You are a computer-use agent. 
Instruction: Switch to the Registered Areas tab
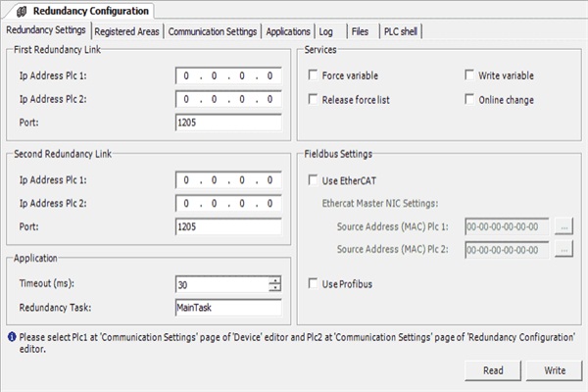pyautogui.click(x=127, y=31)
